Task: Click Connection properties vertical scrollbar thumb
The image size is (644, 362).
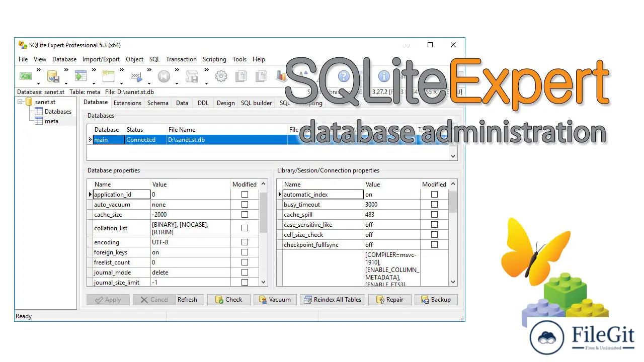Action: (453, 201)
